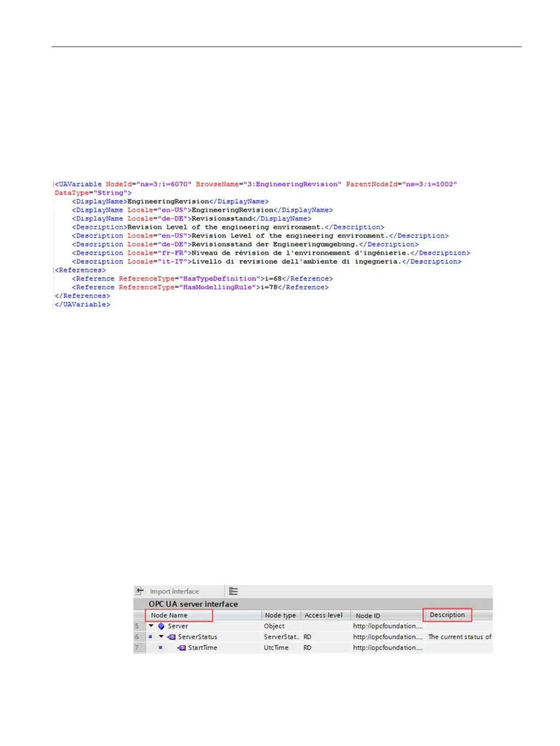The image size is (560, 746).
Task: Click the Node ID cell of Server row
Action: [388, 626]
